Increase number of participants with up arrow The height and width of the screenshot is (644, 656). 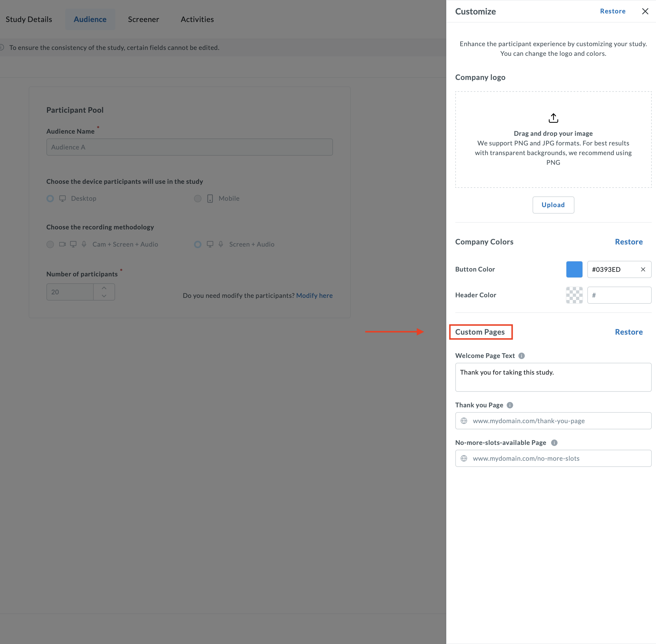coord(104,288)
